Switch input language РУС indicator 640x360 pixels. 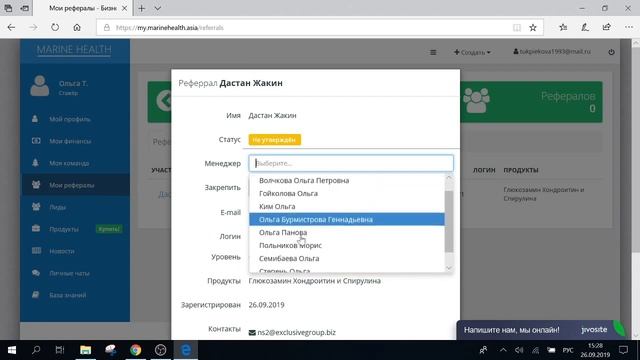click(568, 350)
